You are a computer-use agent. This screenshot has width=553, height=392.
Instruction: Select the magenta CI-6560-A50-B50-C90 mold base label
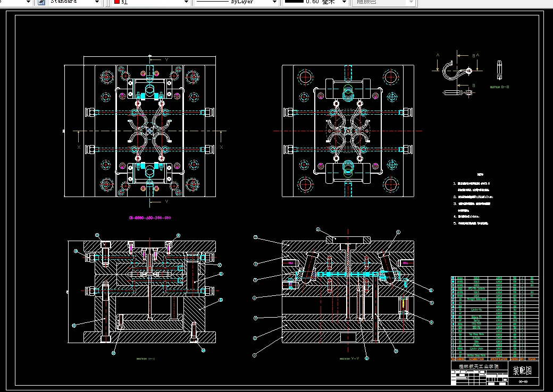click(x=150, y=218)
